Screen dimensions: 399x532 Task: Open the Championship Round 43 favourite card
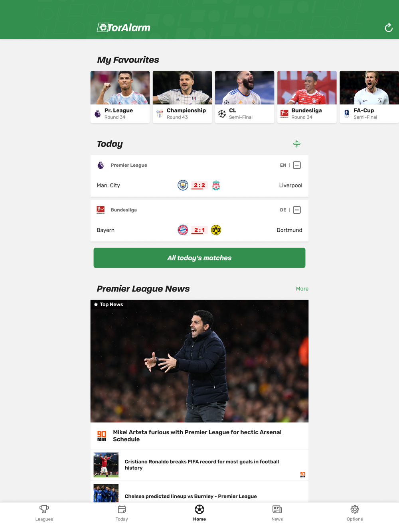click(x=182, y=97)
